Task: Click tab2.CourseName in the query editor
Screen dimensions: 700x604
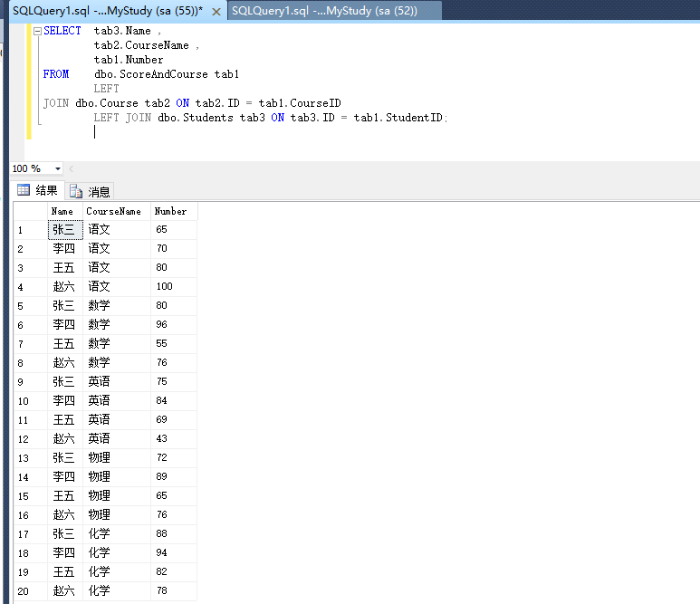Action: 141,45
